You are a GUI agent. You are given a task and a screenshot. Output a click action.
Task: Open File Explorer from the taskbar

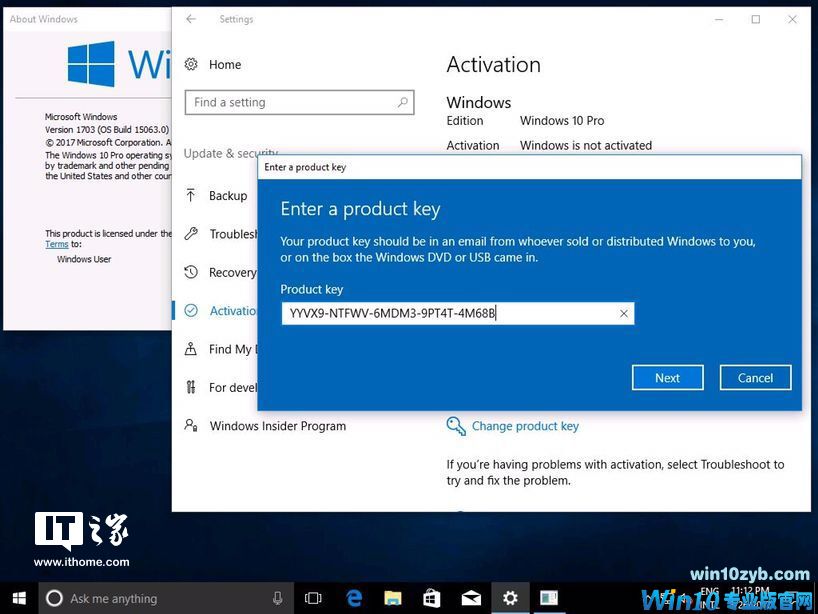(x=393, y=598)
